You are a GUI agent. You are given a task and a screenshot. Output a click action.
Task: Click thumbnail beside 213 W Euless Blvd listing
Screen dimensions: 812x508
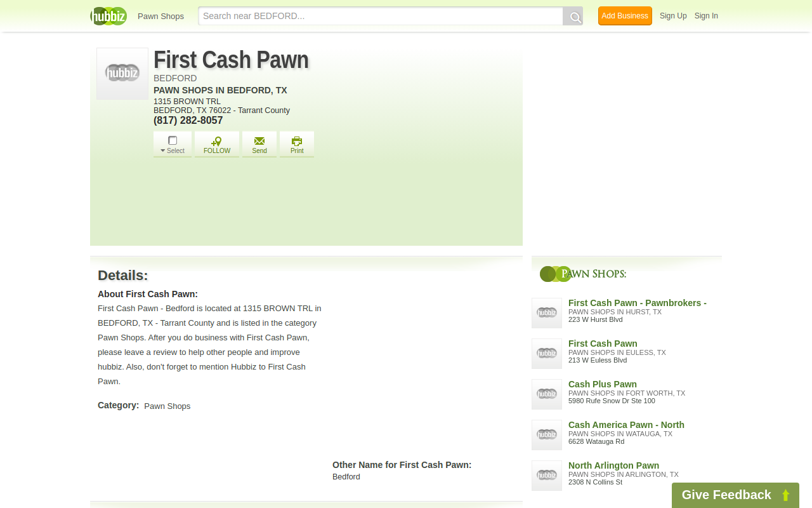pos(547,354)
